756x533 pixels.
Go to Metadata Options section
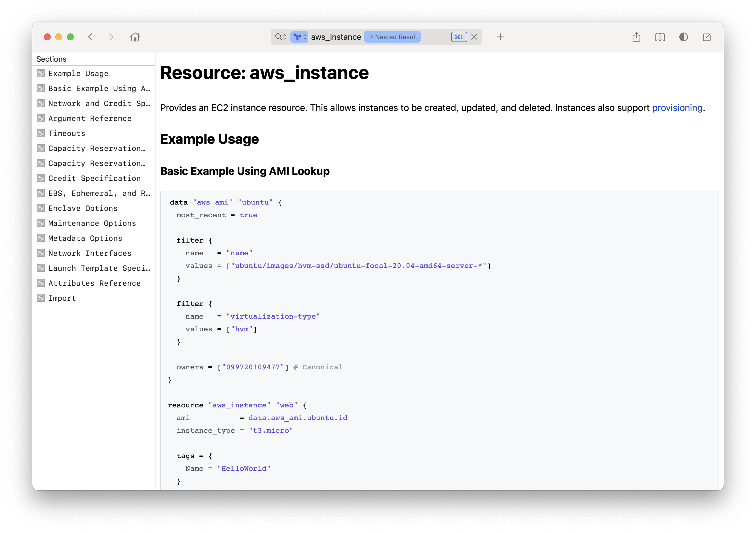click(x=85, y=238)
